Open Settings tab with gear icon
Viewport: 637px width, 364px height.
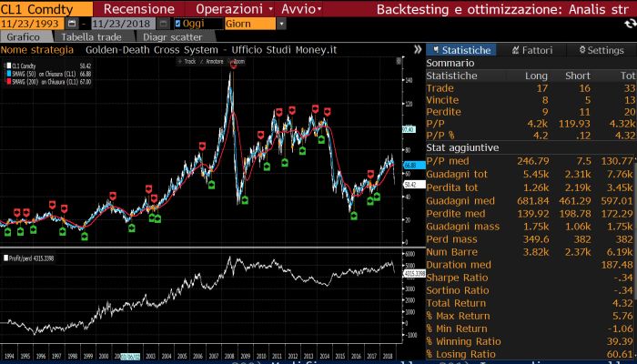(601, 50)
